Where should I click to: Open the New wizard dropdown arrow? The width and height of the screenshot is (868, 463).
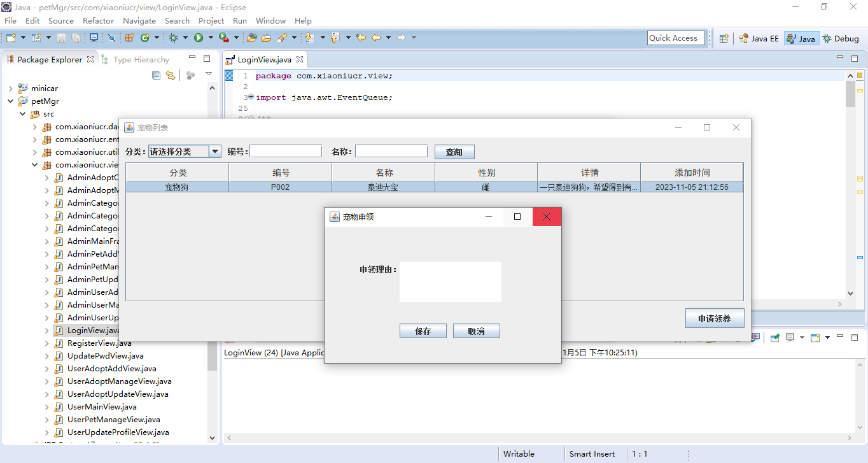tap(23, 38)
